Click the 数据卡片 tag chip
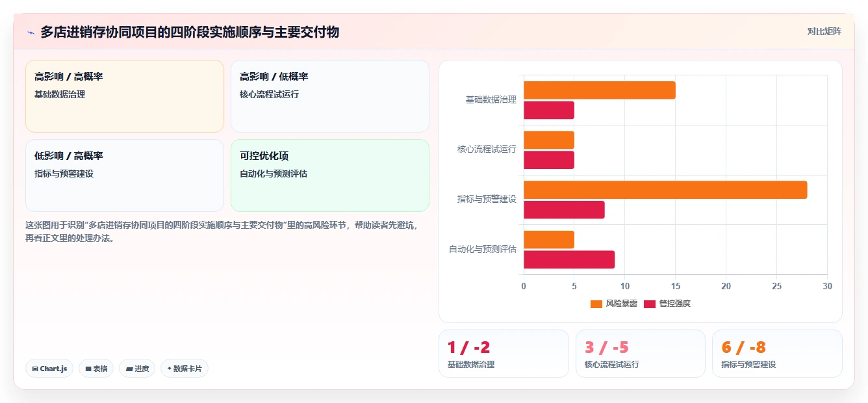The width and height of the screenshot is (868, 403). (x=185, y=369)
